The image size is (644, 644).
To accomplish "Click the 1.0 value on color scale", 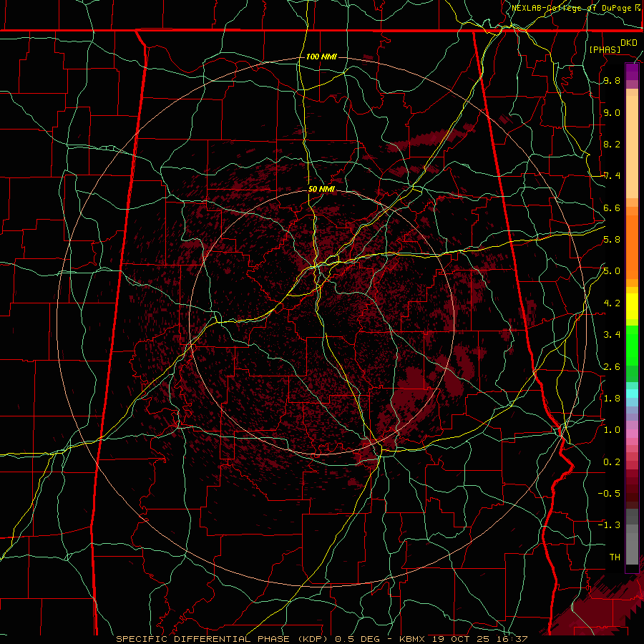I will pos(612,430).
